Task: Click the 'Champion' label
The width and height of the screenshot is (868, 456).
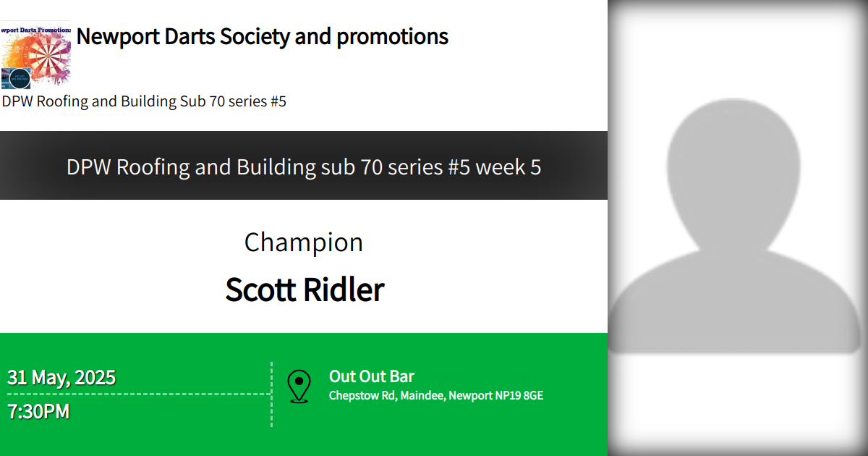Action: click(304, 242)
